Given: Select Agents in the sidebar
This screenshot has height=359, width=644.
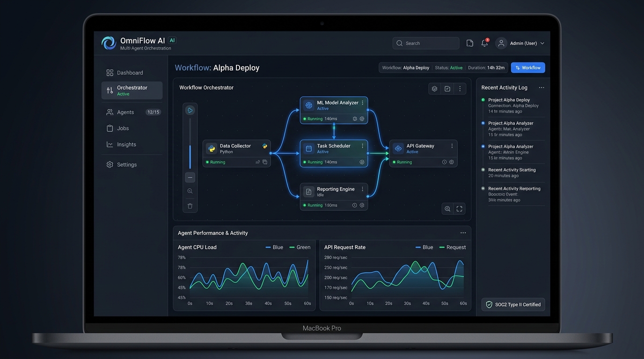Looking at the screenshot, I should pos(132,112).
